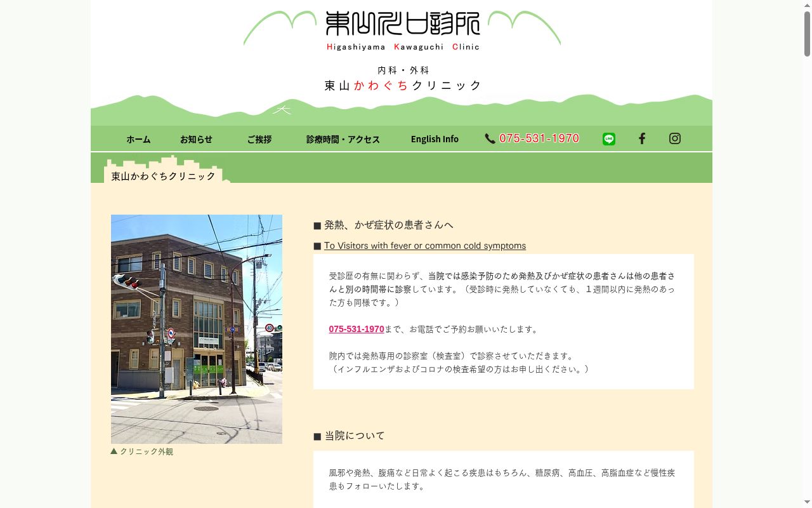812x508 pixels.
Task: Click Higashiyama Kawaguchi Clinic logo
Action: click(403, 30)
